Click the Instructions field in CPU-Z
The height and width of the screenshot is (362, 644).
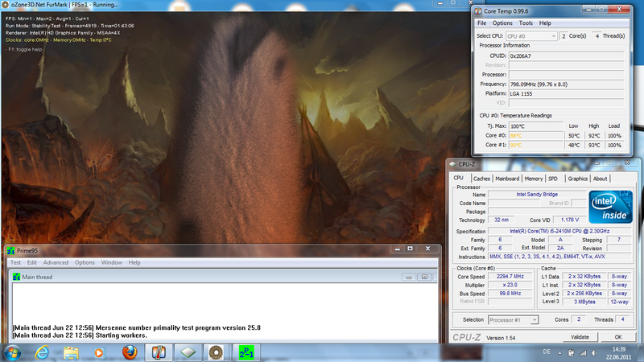(559, 257)
